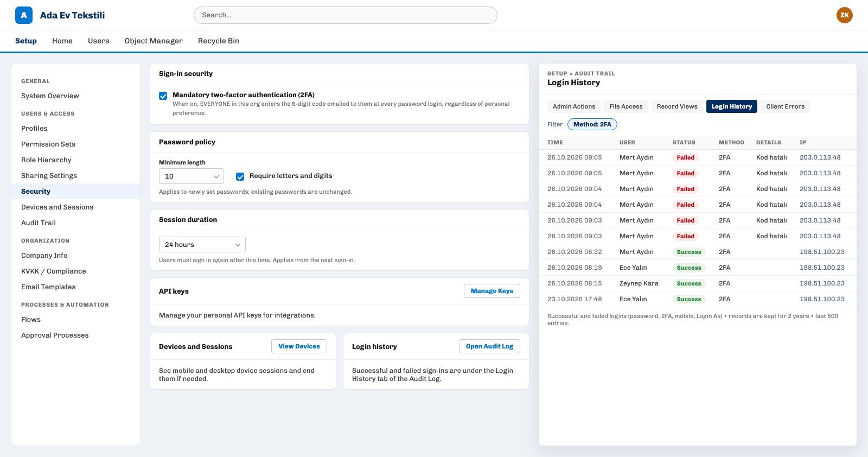Screen dimensions: 868x457
Task: Open Flows in sidebar
Action: [x=76, y=320]
